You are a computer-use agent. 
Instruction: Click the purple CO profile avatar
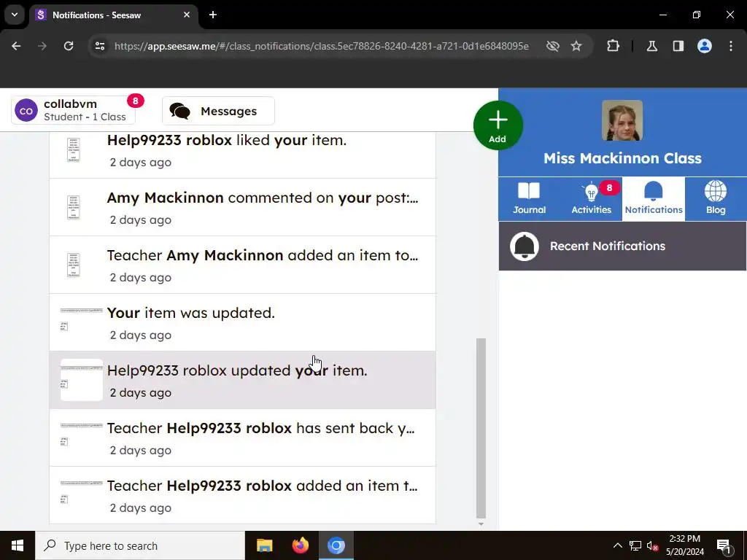coord(26,111)
